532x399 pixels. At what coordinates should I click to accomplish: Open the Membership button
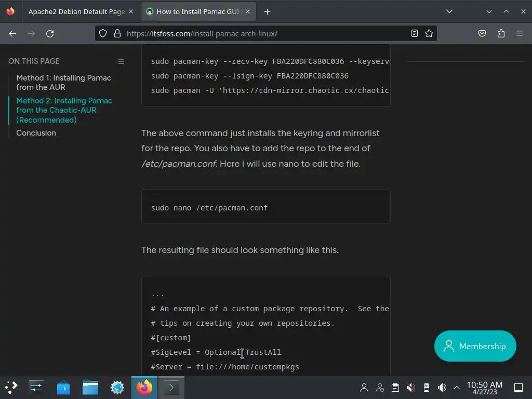pos(475,346)
